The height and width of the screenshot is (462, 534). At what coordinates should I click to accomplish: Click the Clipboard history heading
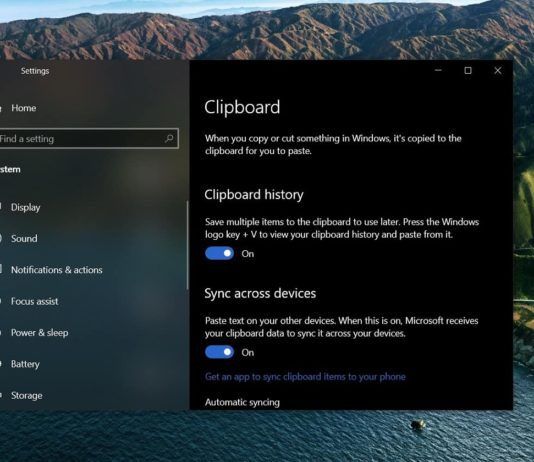tap(254, 194)
